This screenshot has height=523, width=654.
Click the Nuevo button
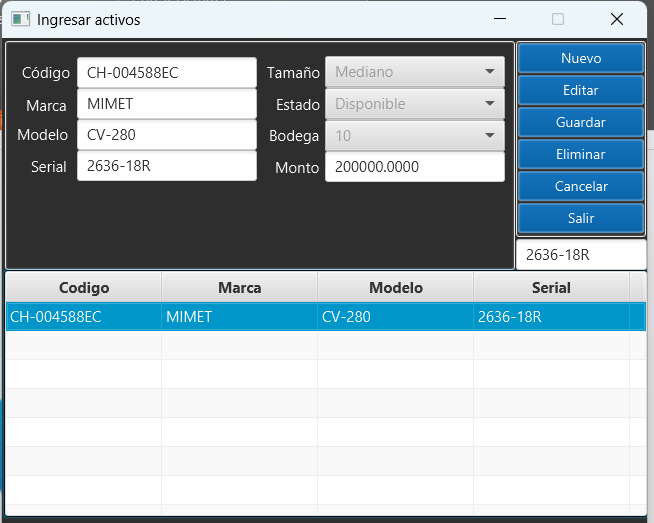580,58
